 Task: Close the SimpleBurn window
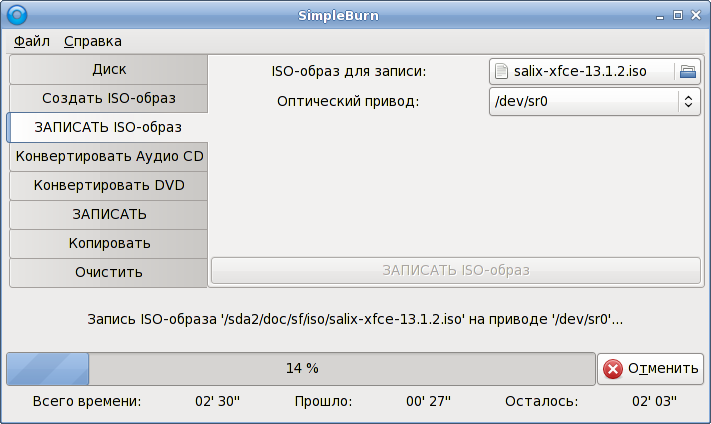click(695, 15)
